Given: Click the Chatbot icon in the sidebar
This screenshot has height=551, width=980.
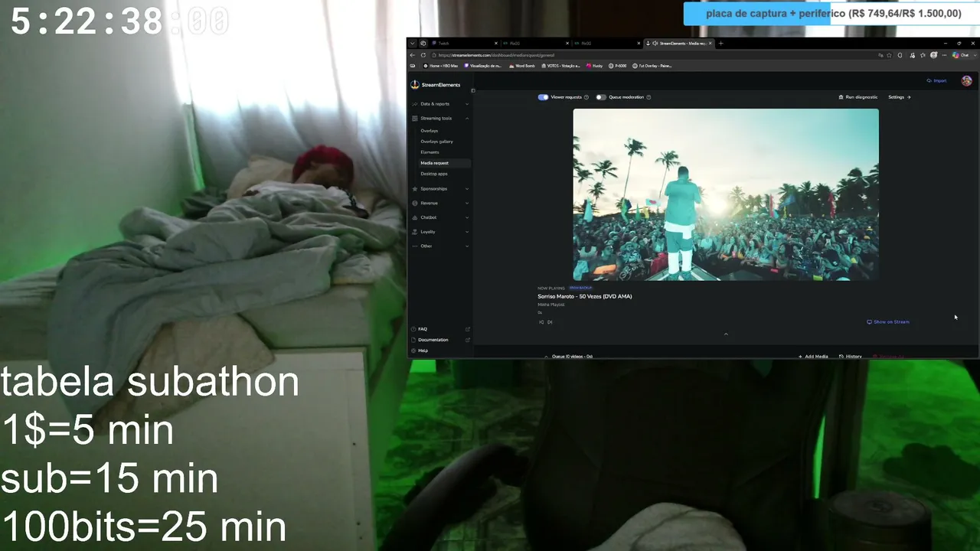Looking at the screenshot, I should coord(414,217).
